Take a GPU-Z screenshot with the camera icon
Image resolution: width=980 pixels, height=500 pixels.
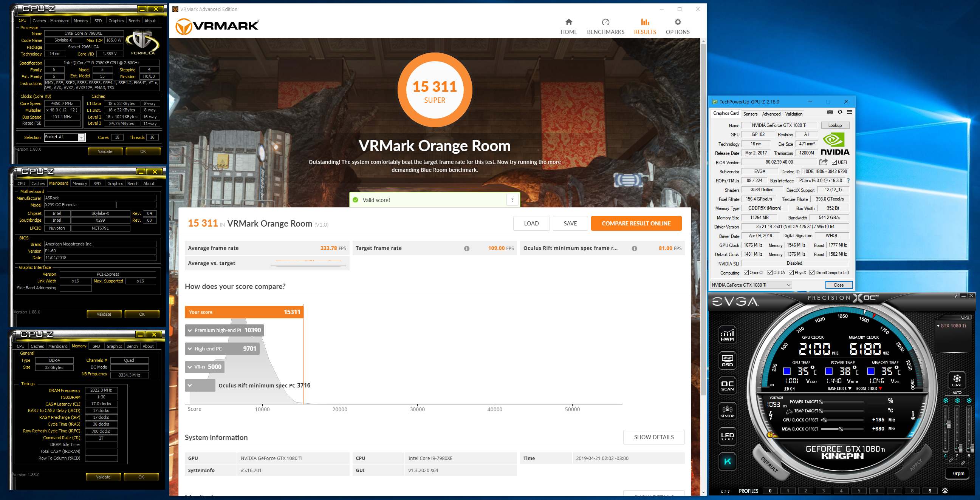point(830,112)
